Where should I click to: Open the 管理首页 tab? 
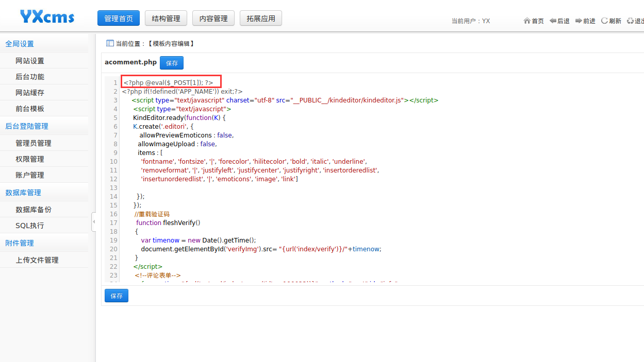pyautogui.click(x=119, y=18)
